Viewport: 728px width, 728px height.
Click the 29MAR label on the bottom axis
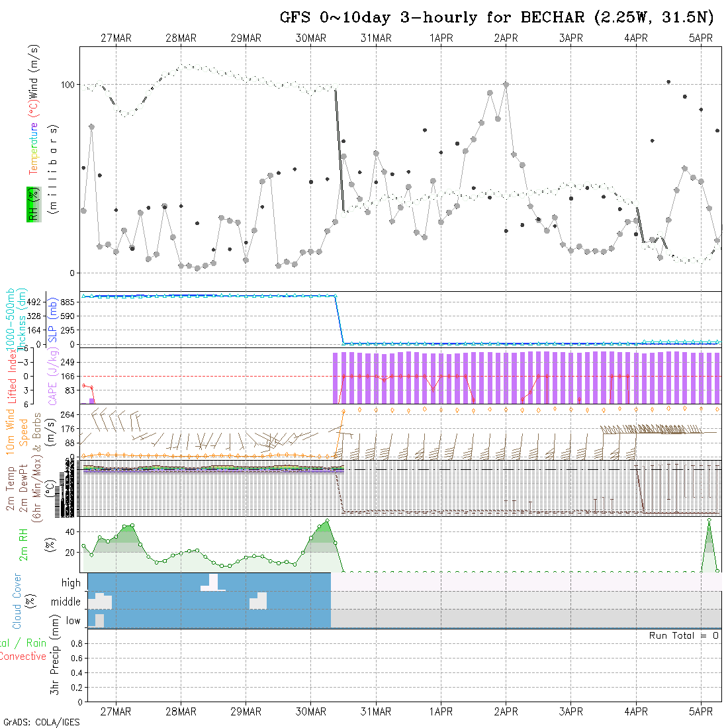click(x=246, y=711)
